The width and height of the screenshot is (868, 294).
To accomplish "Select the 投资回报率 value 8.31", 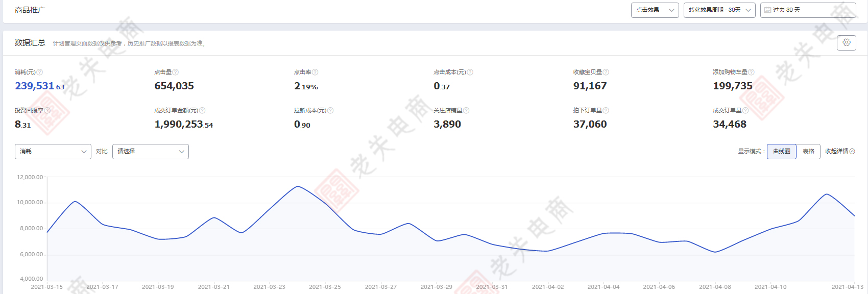I will [23, 125].
